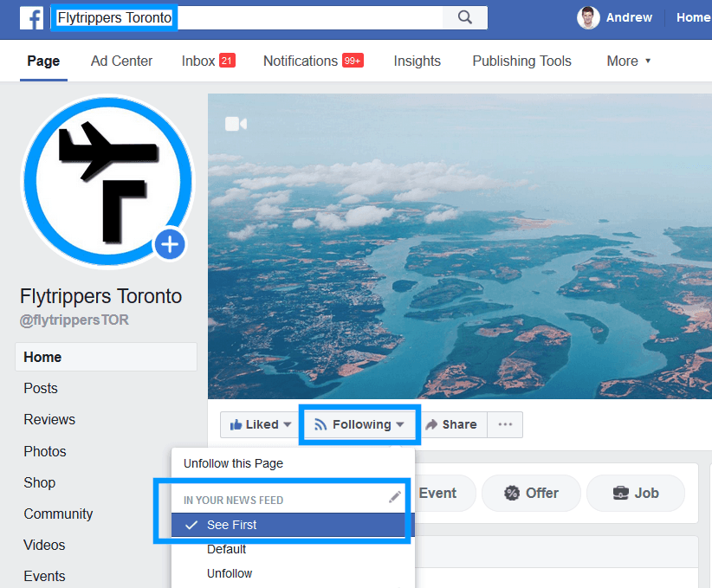Switch to the Page tab
Image resolution: width=712 pixels, height=588 pixels.
tap(43, 61)
